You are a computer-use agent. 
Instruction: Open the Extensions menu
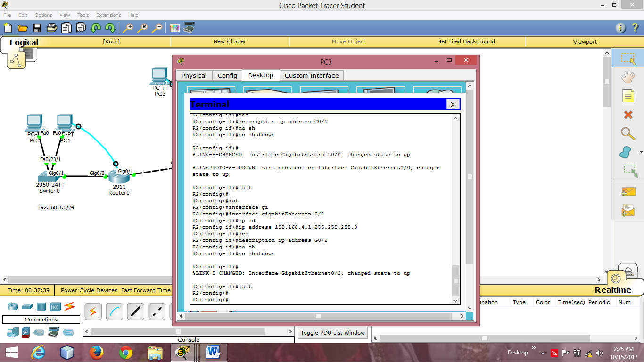click(x=108, y=15)
